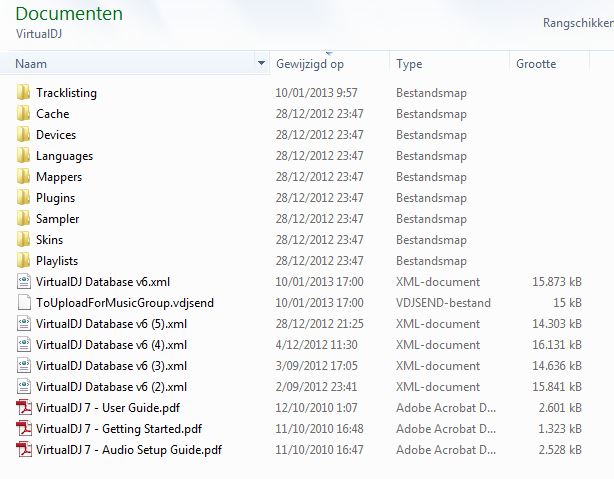Click the blank file icon of ToUploadForMusicGroup.vdjsend

pos(24,303)
